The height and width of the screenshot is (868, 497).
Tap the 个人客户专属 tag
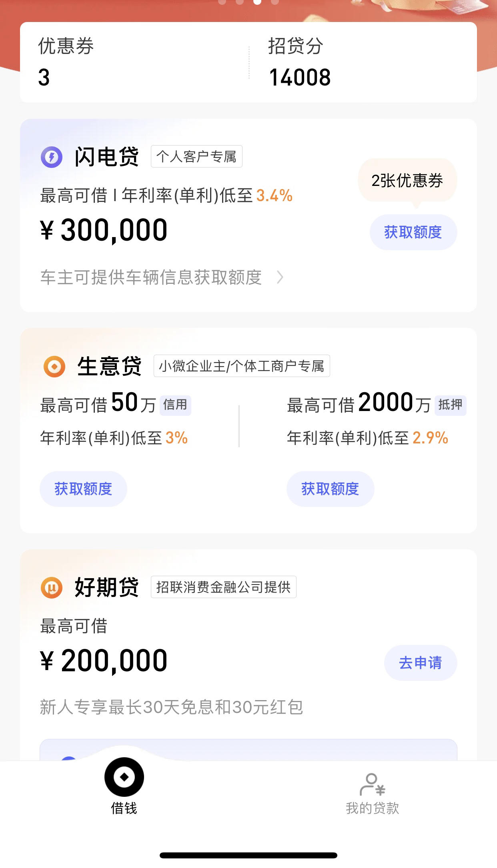click(x=196, y=156)
